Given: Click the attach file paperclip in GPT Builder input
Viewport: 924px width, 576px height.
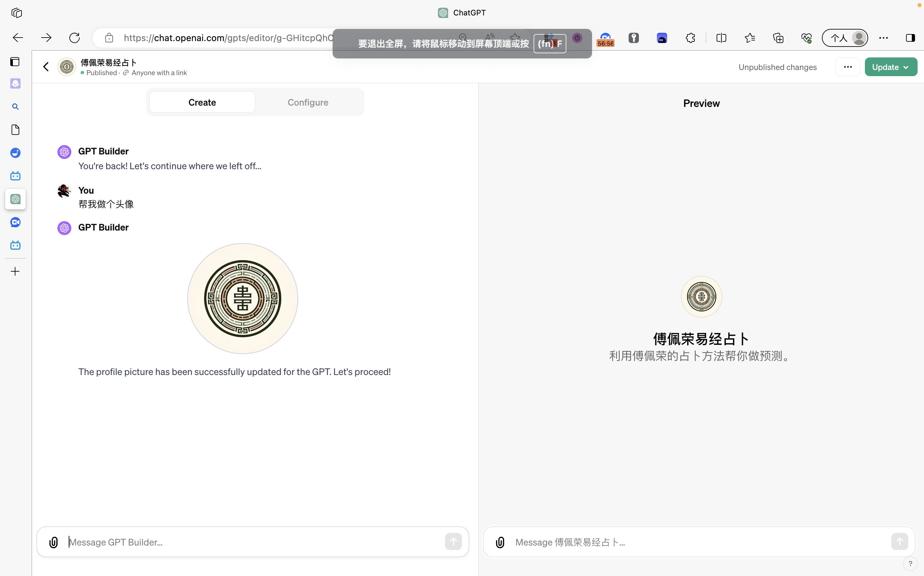Looking at the screenshot, I should coord(54,542).
